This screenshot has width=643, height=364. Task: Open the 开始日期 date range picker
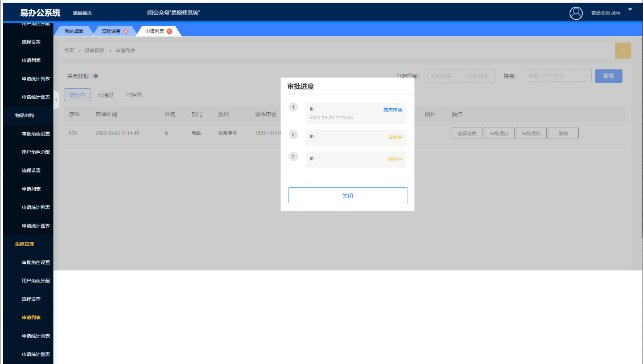point(441,76)
